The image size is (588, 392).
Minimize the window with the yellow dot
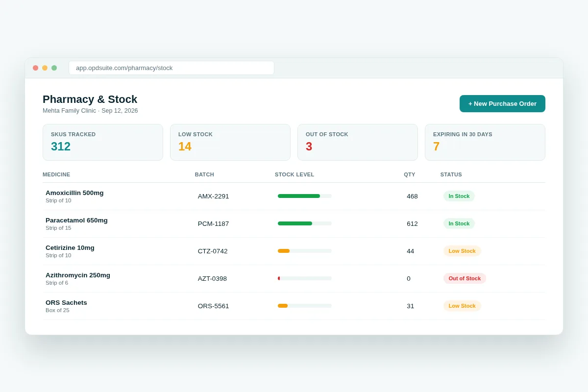click(x=45, y=68)
